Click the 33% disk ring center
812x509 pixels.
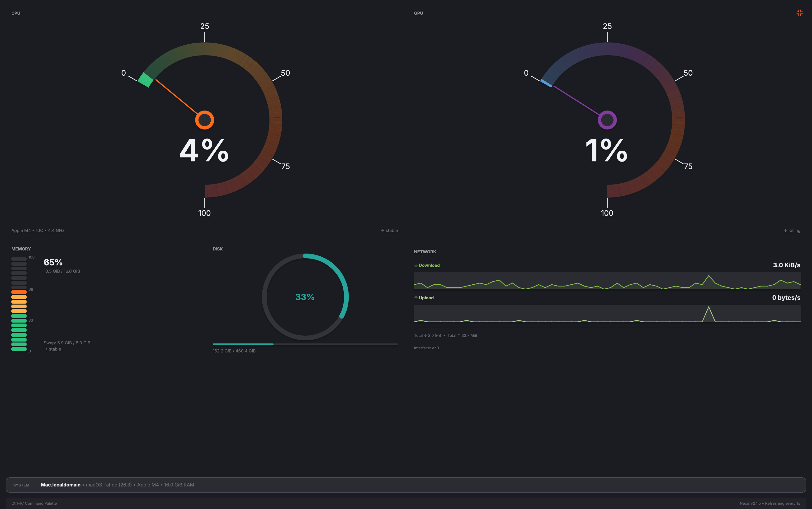[x=305, y=297]
